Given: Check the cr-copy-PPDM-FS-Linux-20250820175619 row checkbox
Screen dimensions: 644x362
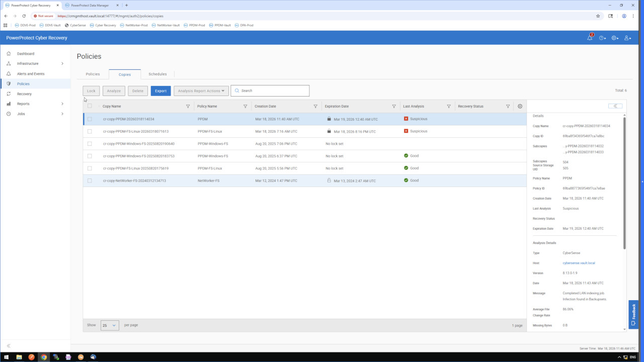Looking at the screenshot, I should coord(90,168).
